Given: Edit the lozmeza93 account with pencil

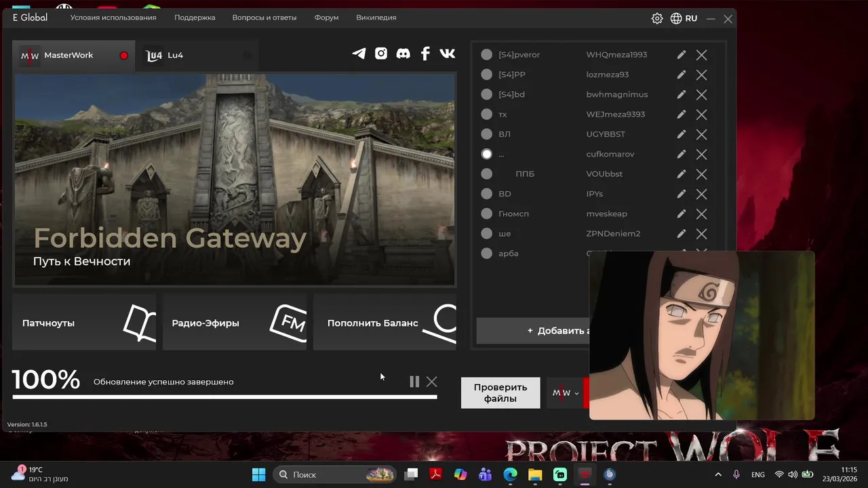Looking at the screenshot, I should coord(682,75).
